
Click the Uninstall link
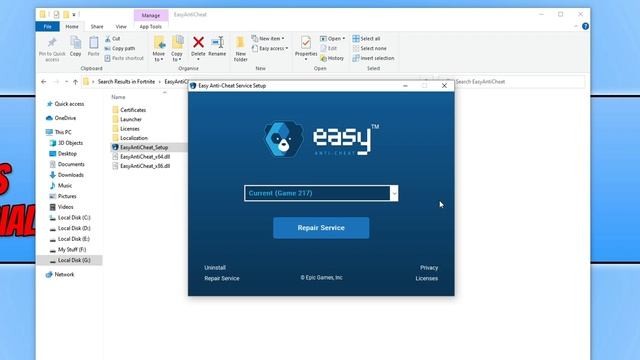click(215, 268)
